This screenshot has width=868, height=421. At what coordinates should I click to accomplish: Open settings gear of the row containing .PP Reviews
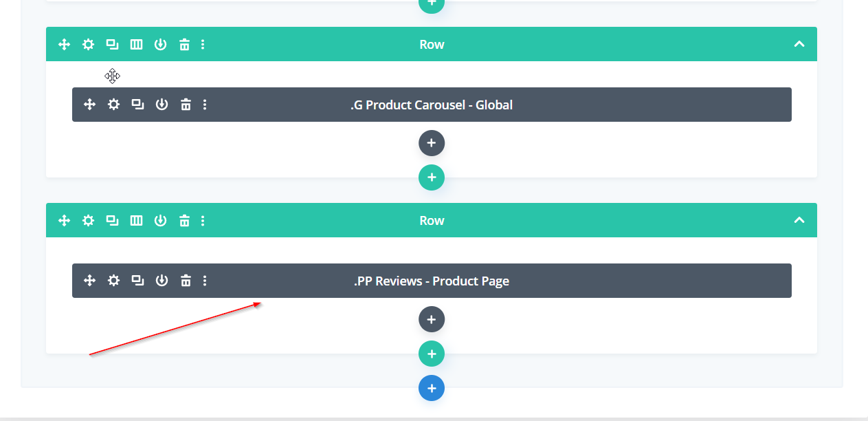pyautogui.click(x=88, y=221)
